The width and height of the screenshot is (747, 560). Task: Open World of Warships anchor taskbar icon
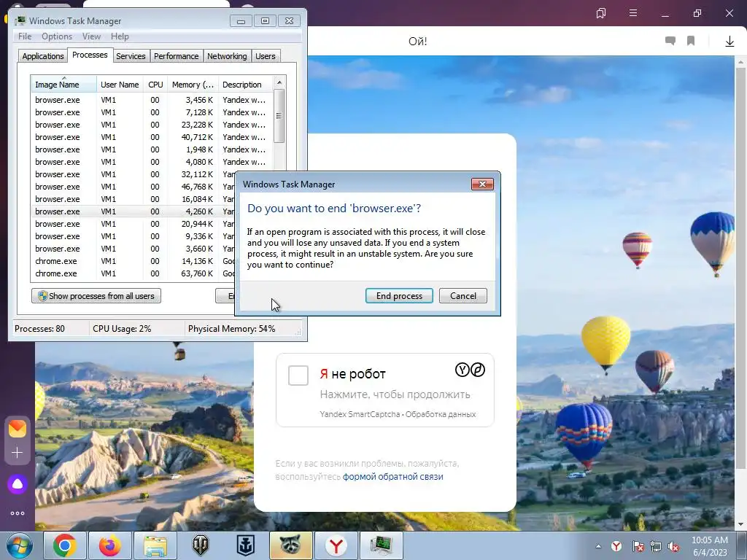pos(246,545)
